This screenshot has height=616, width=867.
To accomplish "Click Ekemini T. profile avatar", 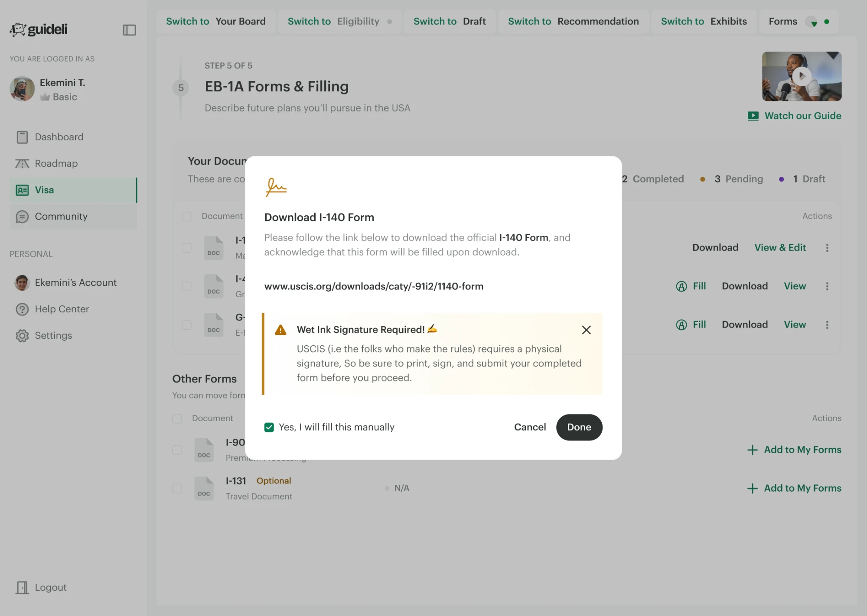I will 22,89.
